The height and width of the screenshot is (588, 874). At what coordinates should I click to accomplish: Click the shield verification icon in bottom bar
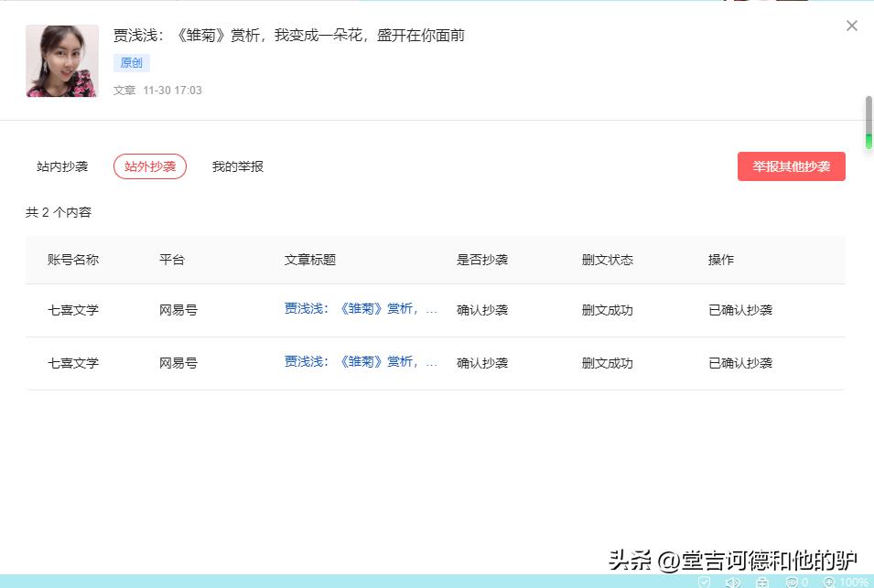coord(705,582)
